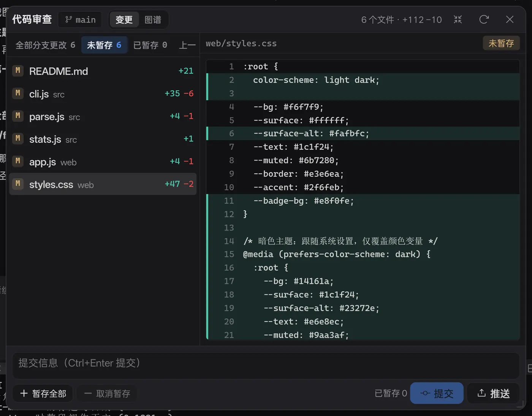This screenshot has height=416, width=532.
Task: Click diff line 2 color-scheme: light dark
Action: [363, 80]
